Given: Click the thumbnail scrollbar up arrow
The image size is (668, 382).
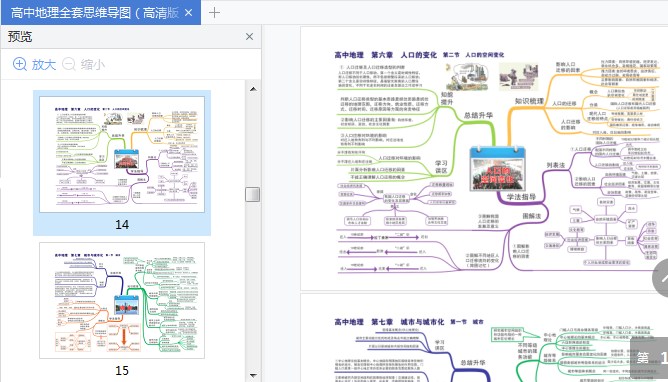Looking at the screenshot, I should [x=253, y=89].
